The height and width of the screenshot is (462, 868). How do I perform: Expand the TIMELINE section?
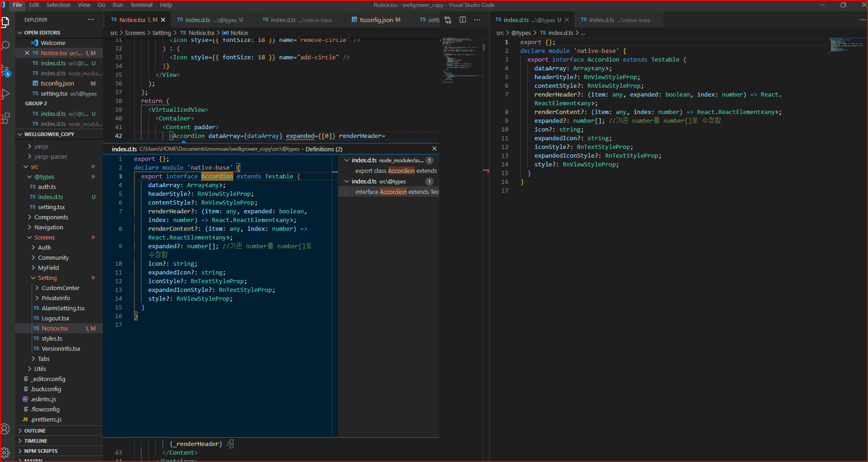click(x=35, y=441)
